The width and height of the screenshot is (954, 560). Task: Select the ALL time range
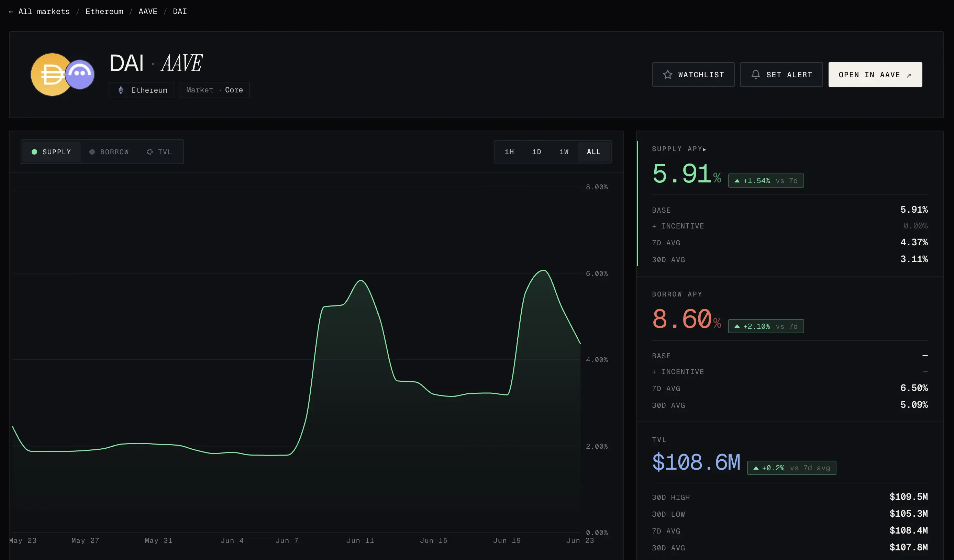(594, 152)
